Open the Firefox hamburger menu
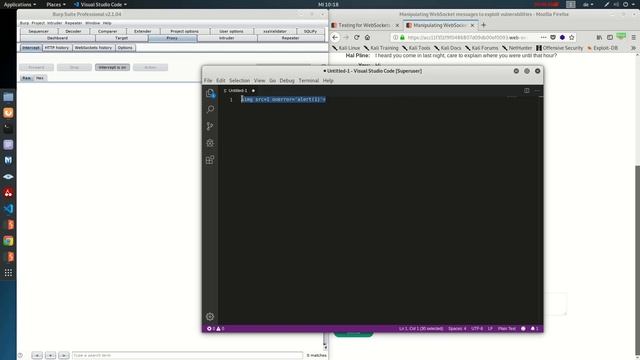The image size is (640, 360). (633, 37)
